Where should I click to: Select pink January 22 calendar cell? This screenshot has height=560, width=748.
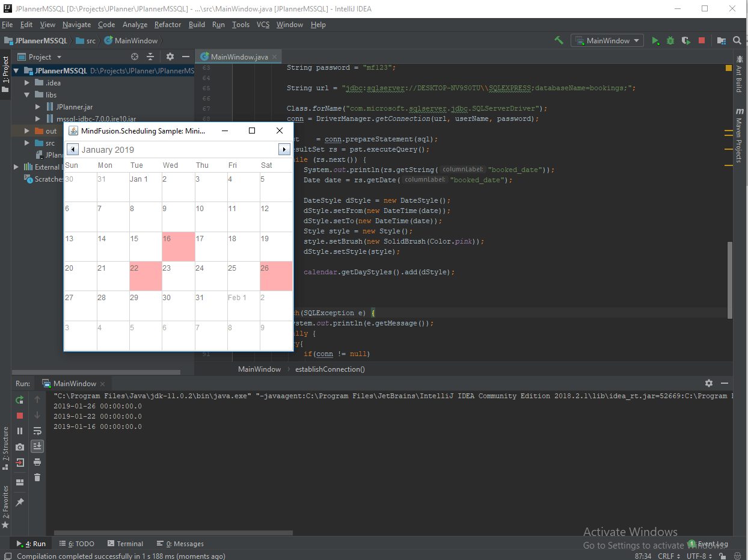point(146,276)
